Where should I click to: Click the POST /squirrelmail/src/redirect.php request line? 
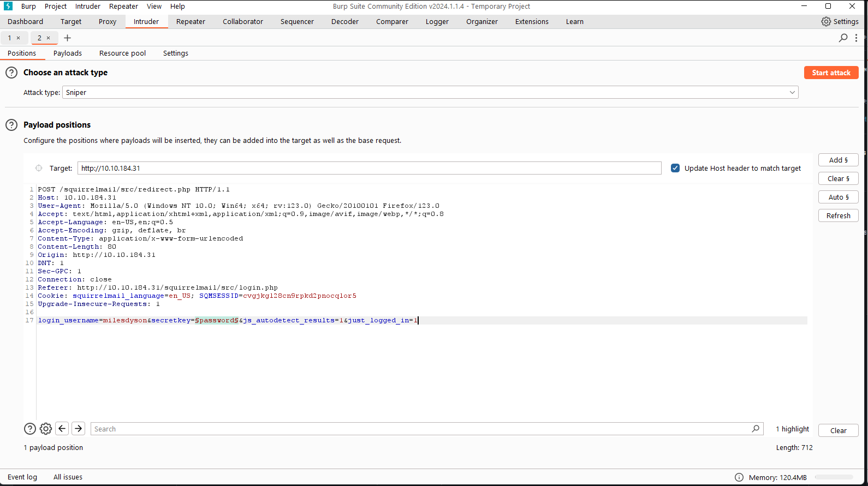click(x=134, y=189)
